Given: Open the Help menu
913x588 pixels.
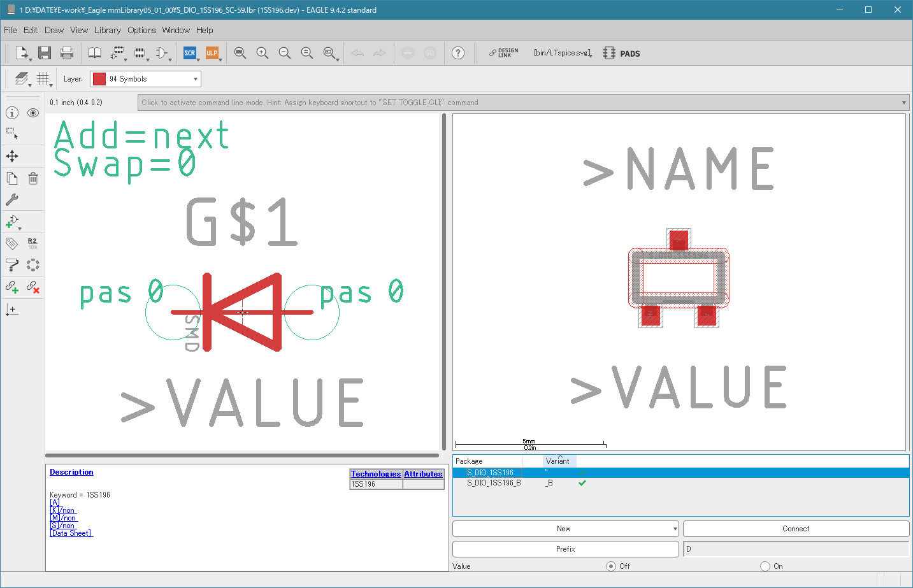Looking at the screenshot, I should 205,30.
